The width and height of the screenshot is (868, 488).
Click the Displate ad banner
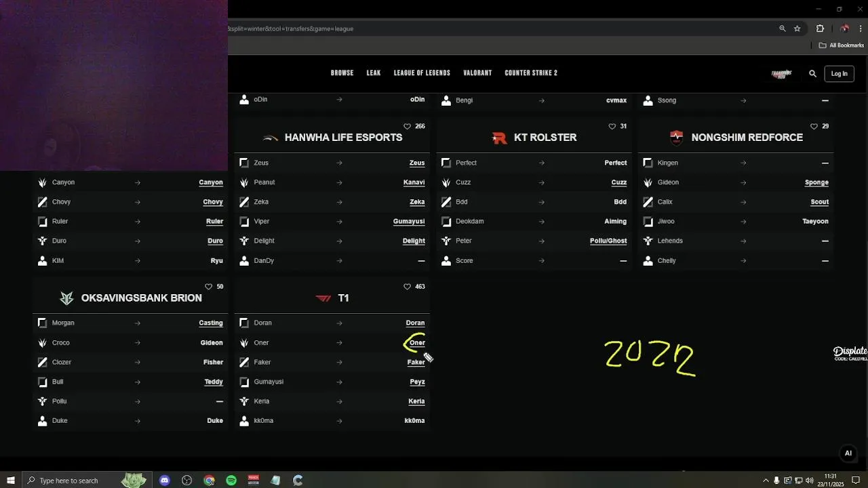(x=850, y=353)
